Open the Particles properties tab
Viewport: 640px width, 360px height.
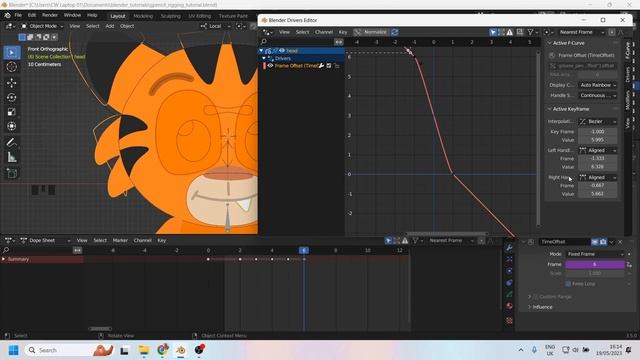click(x=509, y=259)
